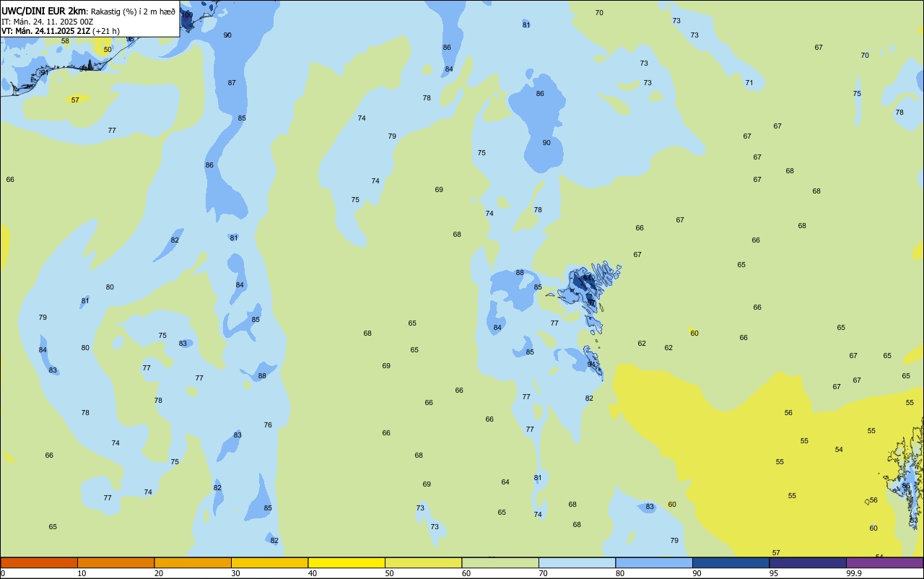The image size is (924, 579).
Task: Click the 'IT: Mán. 24. 11. 2025 00Z' line
Action: (47, 22)
